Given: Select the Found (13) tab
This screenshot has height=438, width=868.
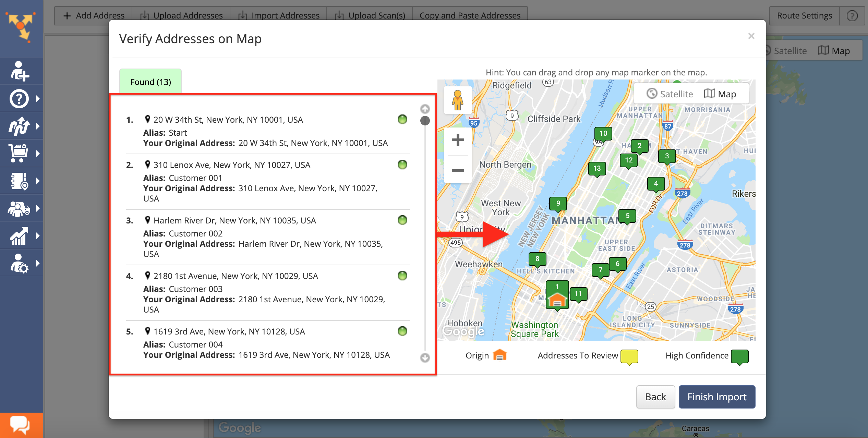Looking at the screenshot, I should coord(150,82).
